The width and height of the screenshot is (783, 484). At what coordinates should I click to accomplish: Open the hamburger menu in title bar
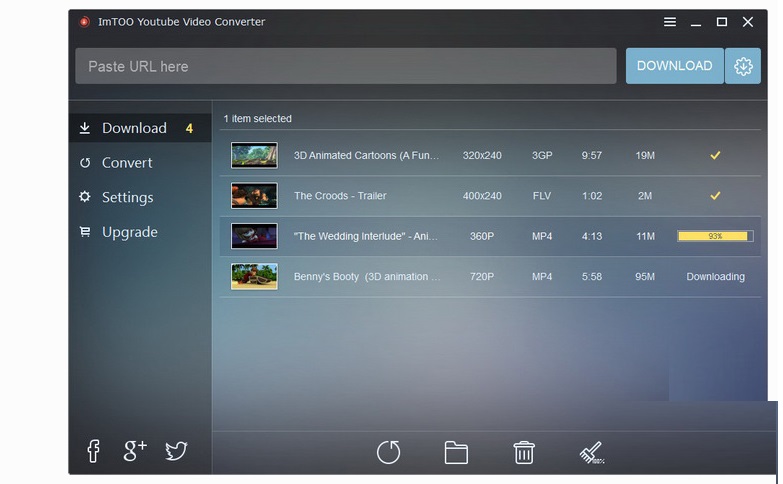670,22
